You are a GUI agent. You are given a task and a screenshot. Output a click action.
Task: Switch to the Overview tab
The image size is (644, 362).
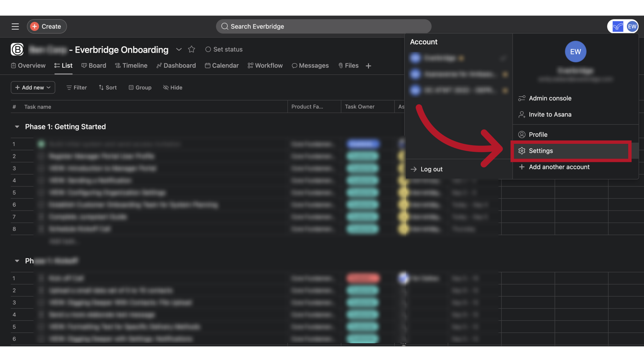(28, 66)
